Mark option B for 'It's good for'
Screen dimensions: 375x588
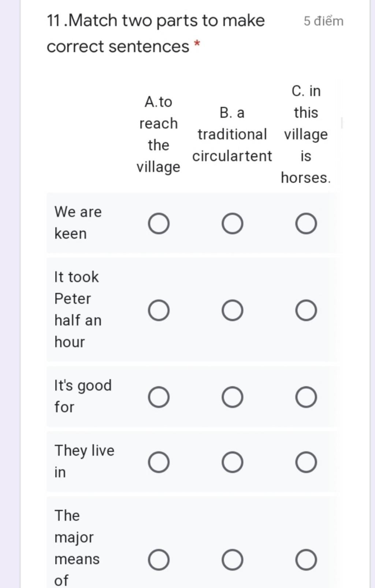click(x=232, y=397)
